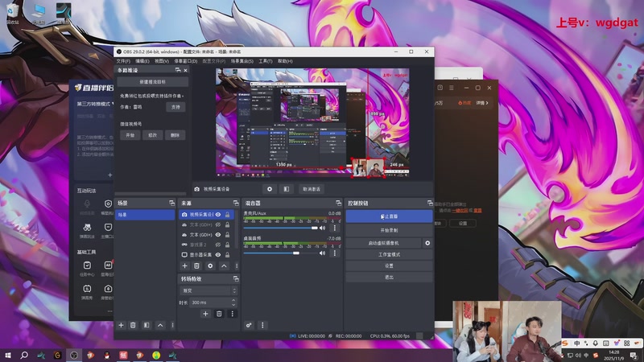Image resolution: width=644 pixels, height=362 pixels.
Task: Open the 视图(V) menu
Action: point(162,61)
